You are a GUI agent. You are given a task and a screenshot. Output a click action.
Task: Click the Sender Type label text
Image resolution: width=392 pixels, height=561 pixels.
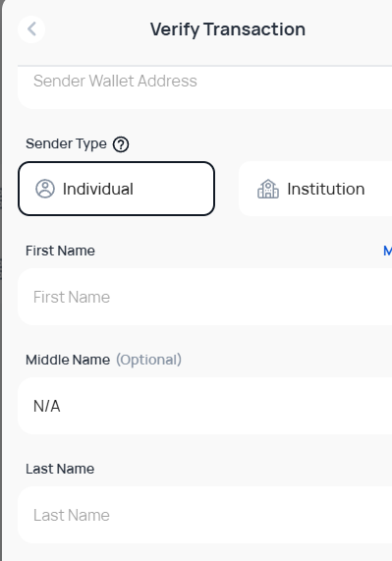coord(66,143)
